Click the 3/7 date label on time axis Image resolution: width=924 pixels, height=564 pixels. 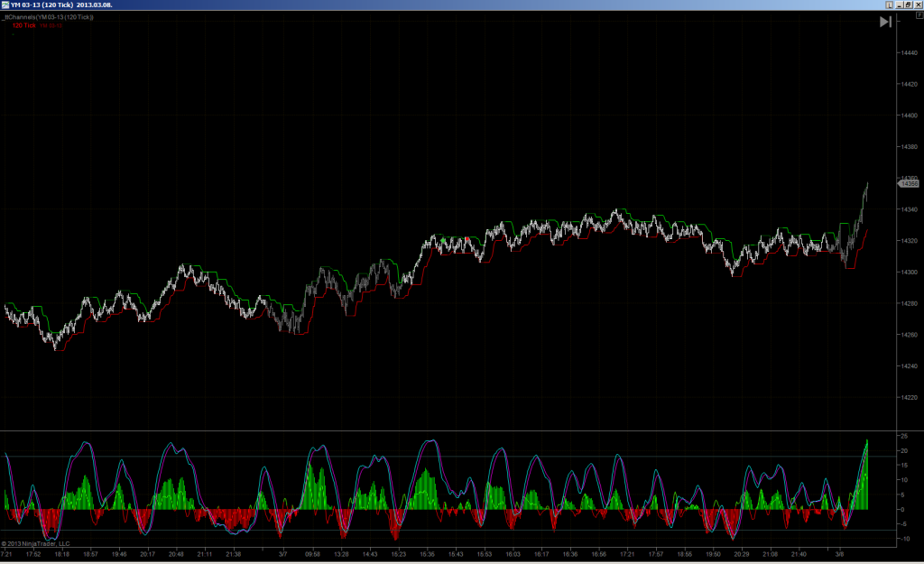click(282, 554)
